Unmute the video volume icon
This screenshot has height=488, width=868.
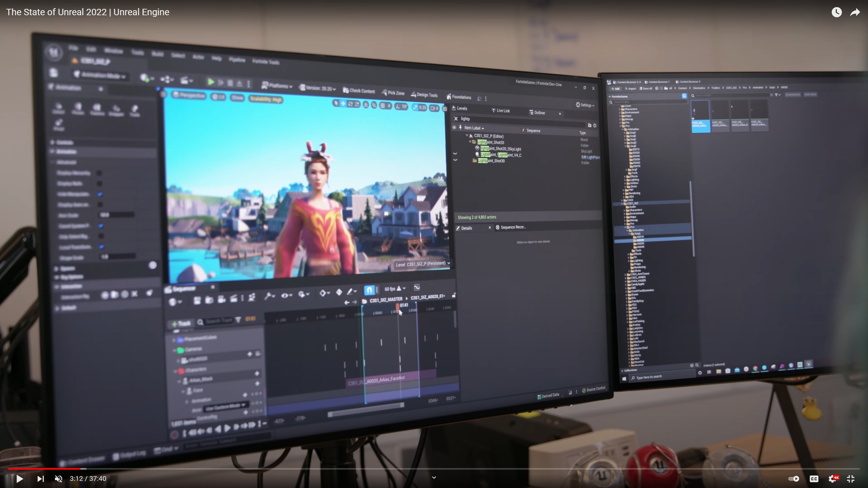pos(59,479)
